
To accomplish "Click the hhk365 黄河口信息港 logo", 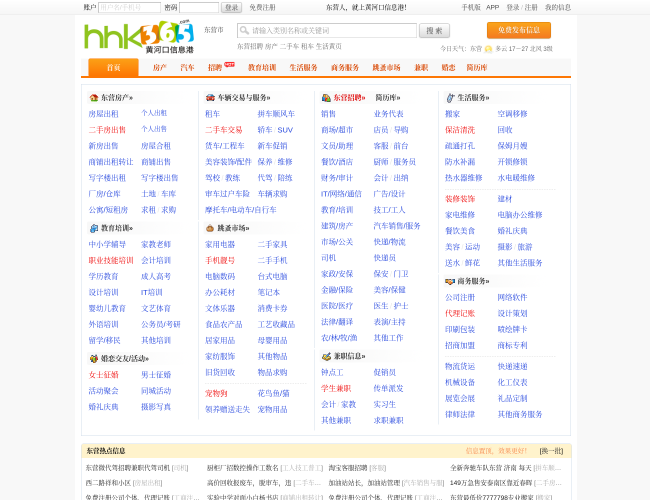I will (x=139, y=36).
